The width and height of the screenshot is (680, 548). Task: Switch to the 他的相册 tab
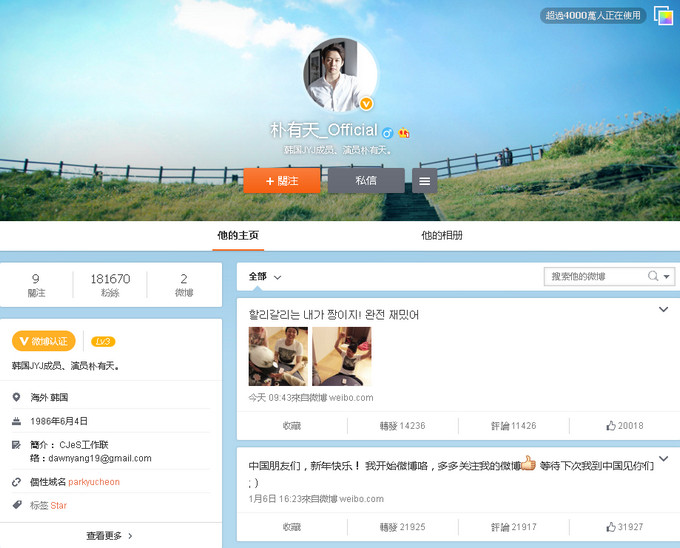tap(442, 235)
